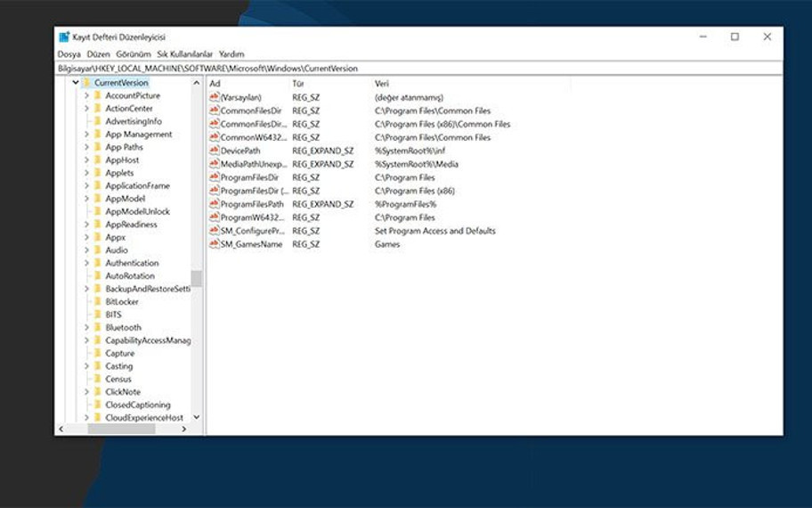Viewport: 812px width, 508px height.
Task: Click the ProgramFilesPath value icon
Action: pyautogui.click(x=214, y=204)
